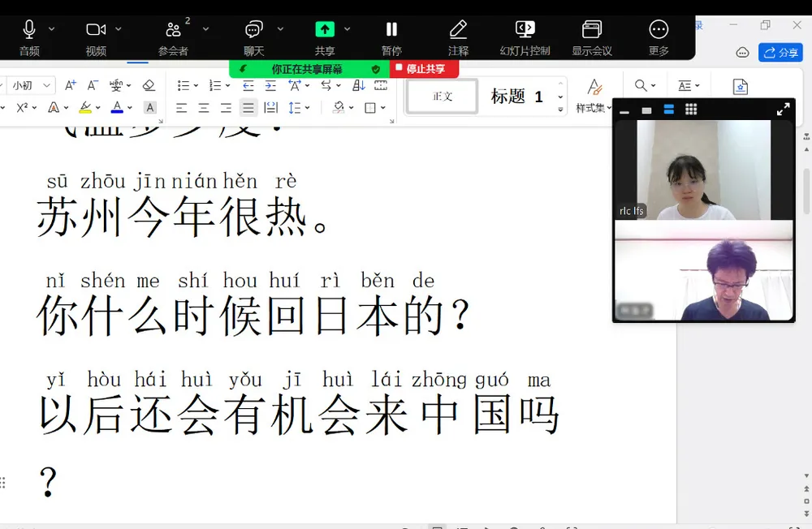Toggle superscript formatting

[22, 107]
